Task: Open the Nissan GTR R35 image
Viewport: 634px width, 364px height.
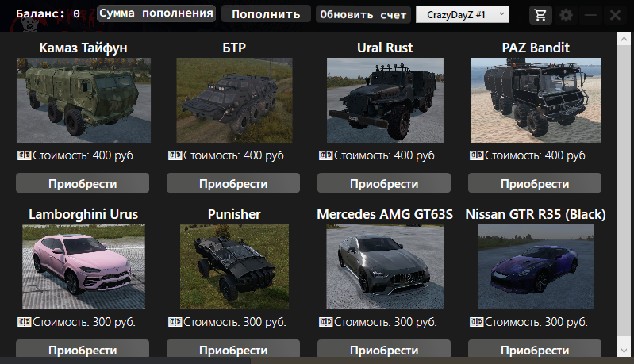Action: [x=536, y=267]
